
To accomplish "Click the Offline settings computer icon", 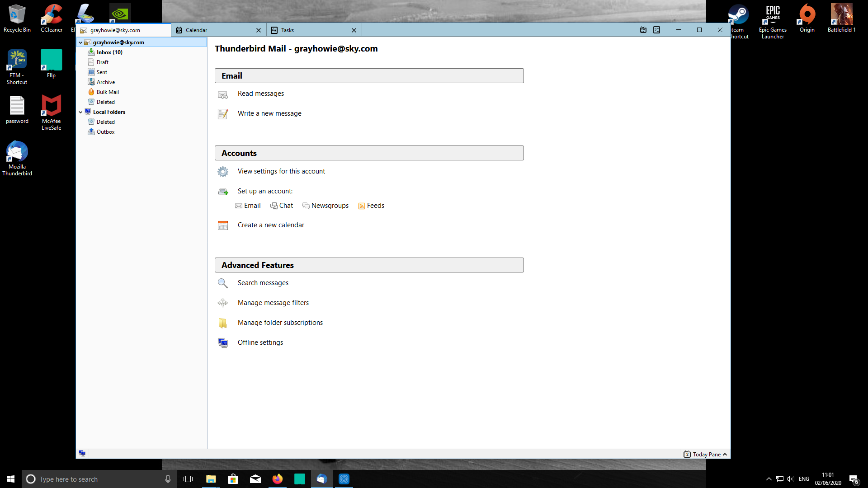I will pos(222,343).
